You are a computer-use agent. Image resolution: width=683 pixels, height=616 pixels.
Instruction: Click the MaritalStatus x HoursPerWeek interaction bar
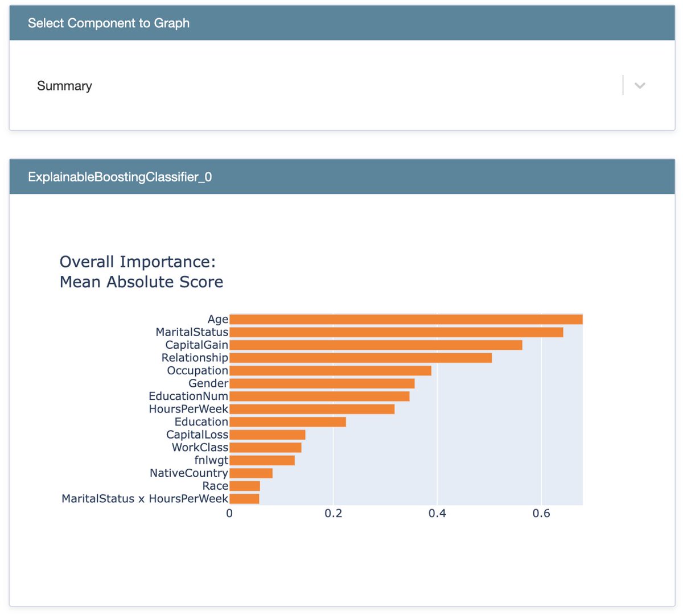click(x=244, y=498)
